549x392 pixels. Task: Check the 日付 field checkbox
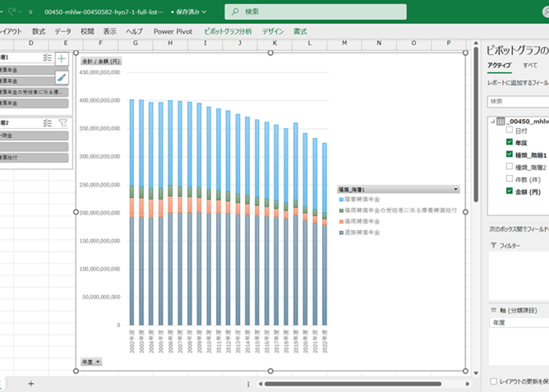(x=509, y=130)
